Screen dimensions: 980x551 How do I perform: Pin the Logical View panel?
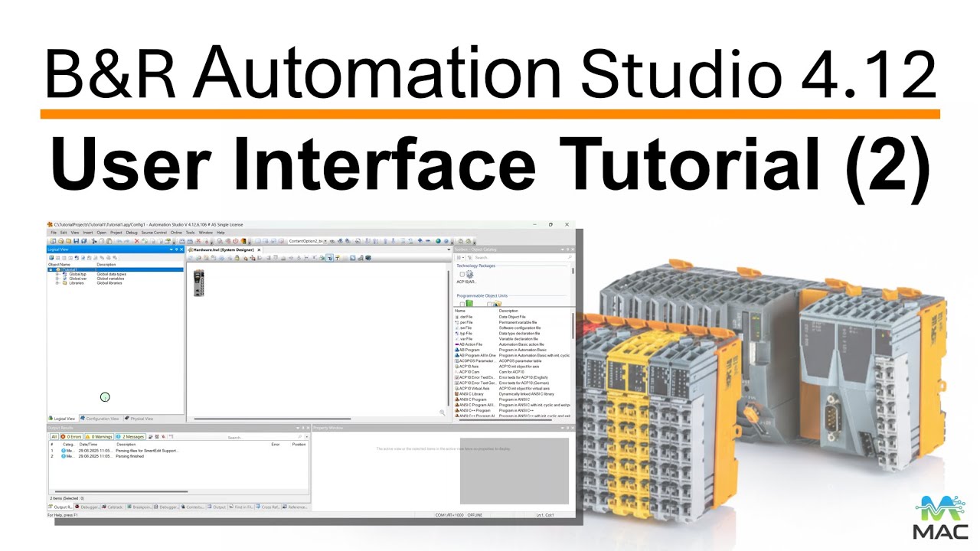click(x=176, y=249)
